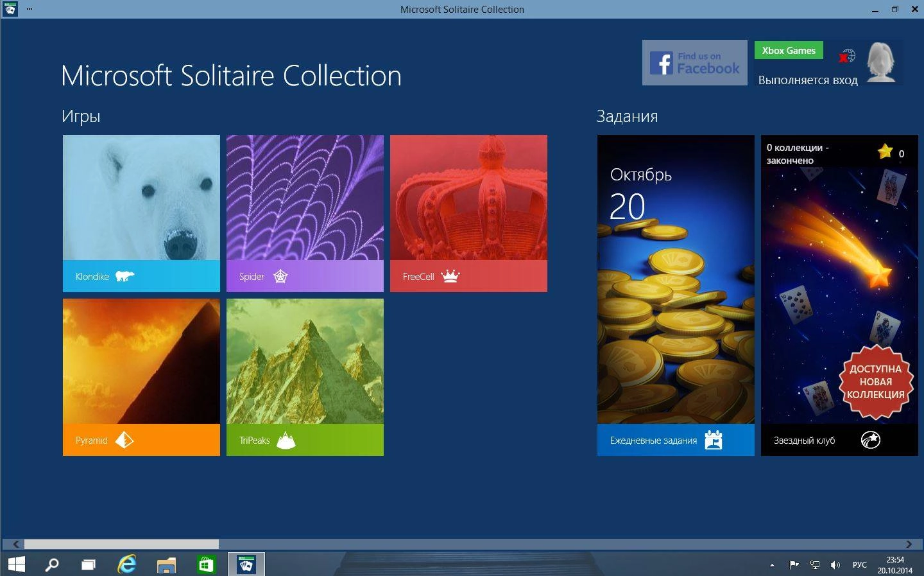The width and height of the screenshot is (924, 576).
Task: Click the TriPeaks mountain icon
Action: [x=286, y=440]
